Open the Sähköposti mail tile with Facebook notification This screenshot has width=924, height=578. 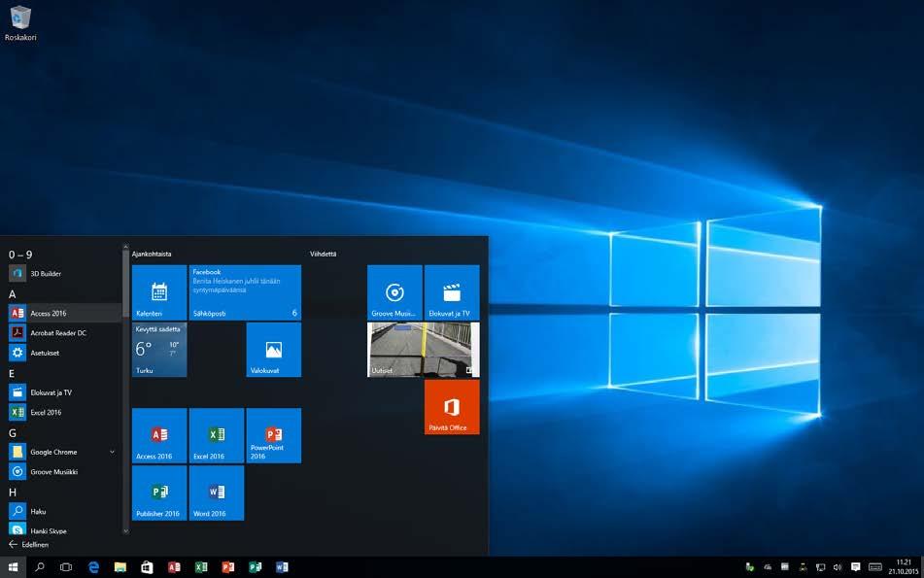pyautogui.click(x=245, y=292)
